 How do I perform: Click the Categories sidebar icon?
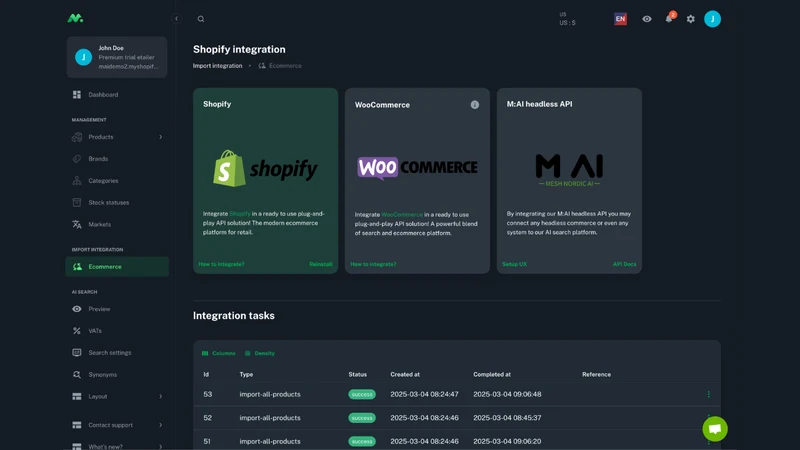pyautogui.click(x=77, y=181)
